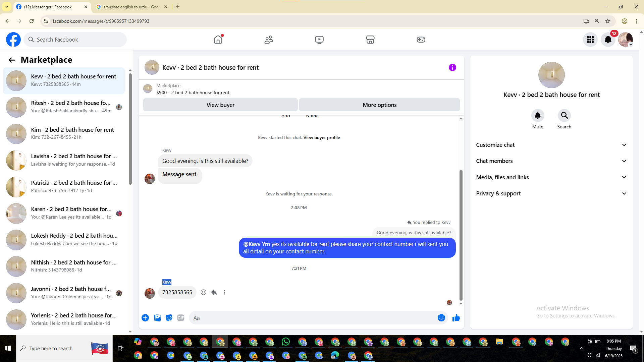Click in the Search Facebook field
Image resolution: width=644 pixels, height=362 pixels.
(75, 40)
